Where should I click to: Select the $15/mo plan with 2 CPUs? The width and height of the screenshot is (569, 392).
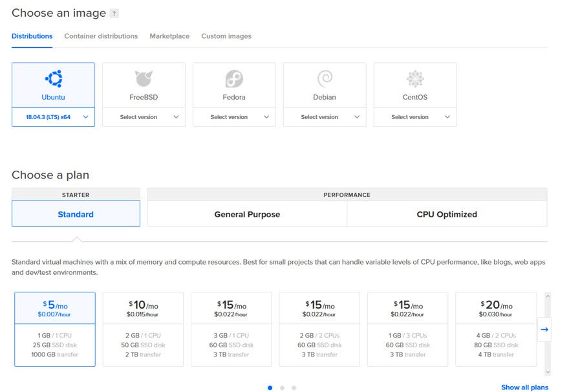tap(319, 330)
